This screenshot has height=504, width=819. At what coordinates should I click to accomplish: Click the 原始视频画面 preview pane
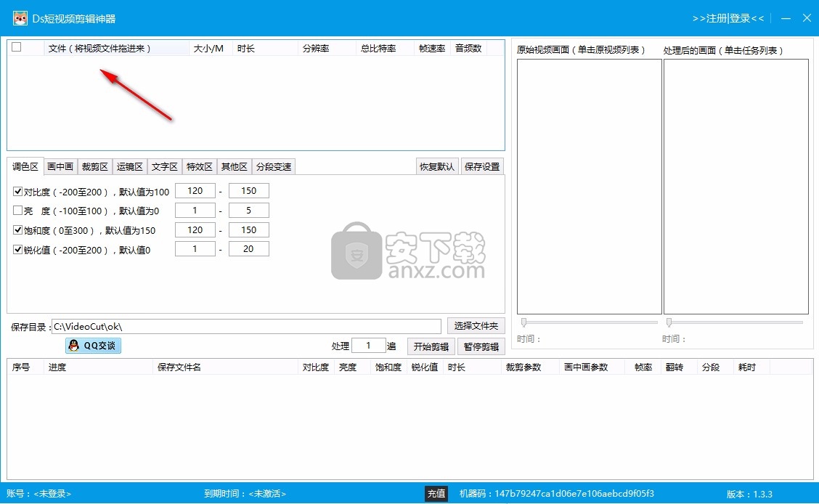pyautogui.click(x=589, y=187)
